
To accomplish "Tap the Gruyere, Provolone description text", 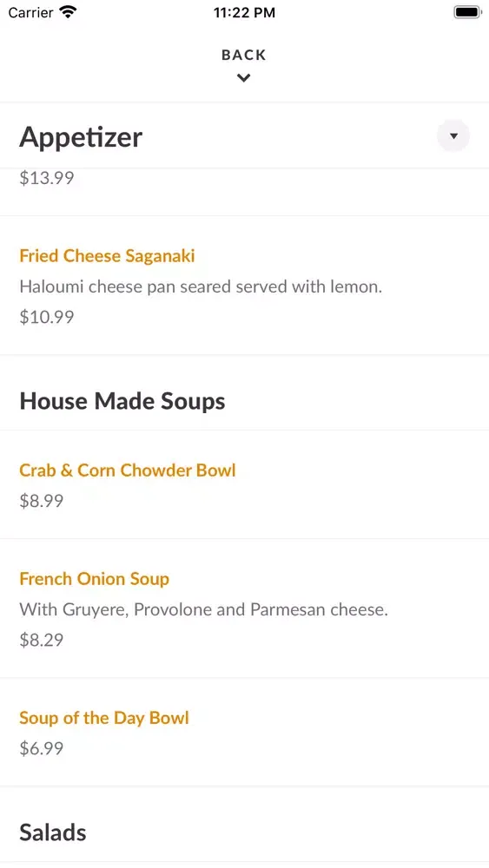I will pos(204,609).
